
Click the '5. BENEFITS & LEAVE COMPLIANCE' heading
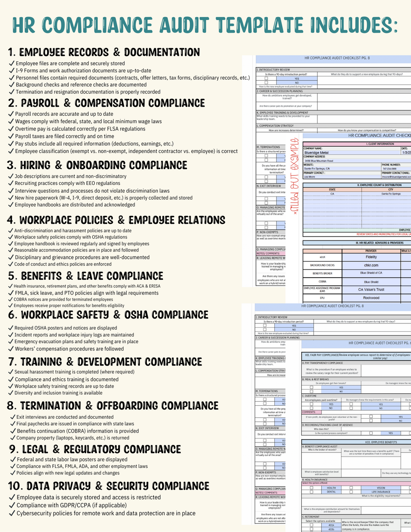coord(86,276)
